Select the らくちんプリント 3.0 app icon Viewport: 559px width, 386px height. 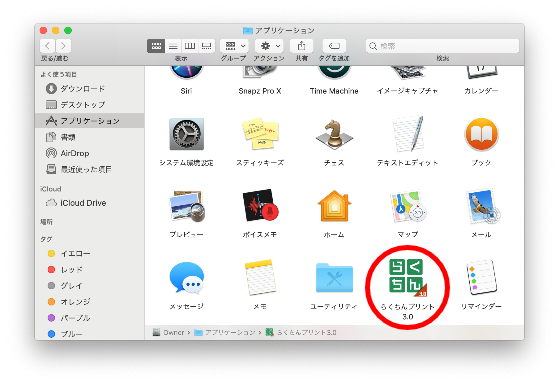pyautogui.click(x=408, y=278)
